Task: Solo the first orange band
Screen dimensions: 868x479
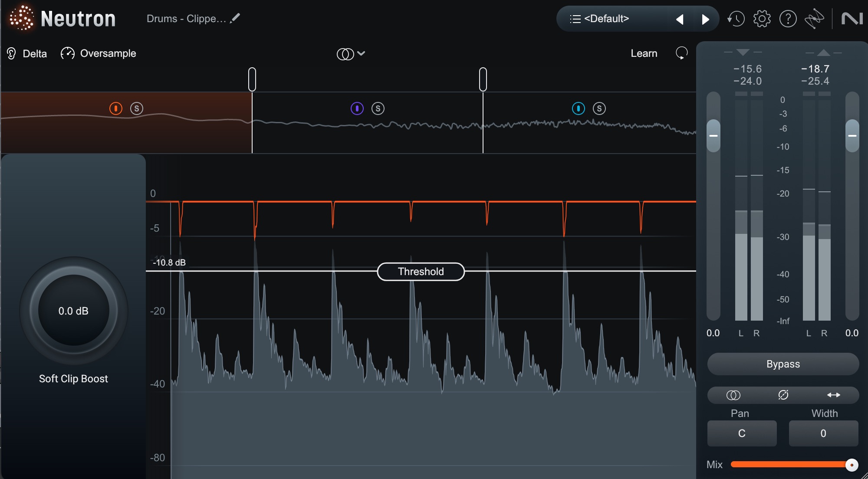Action: 137,108
